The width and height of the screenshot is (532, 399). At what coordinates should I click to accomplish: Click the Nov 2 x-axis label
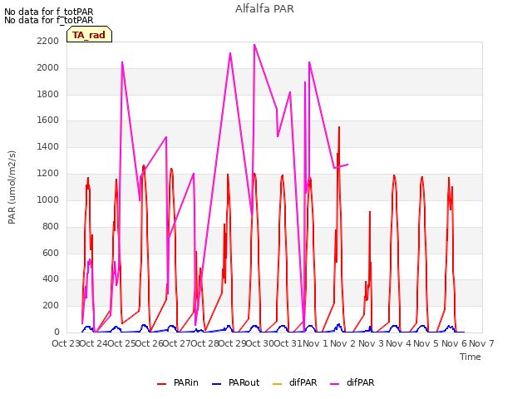[x=343, y=343]
